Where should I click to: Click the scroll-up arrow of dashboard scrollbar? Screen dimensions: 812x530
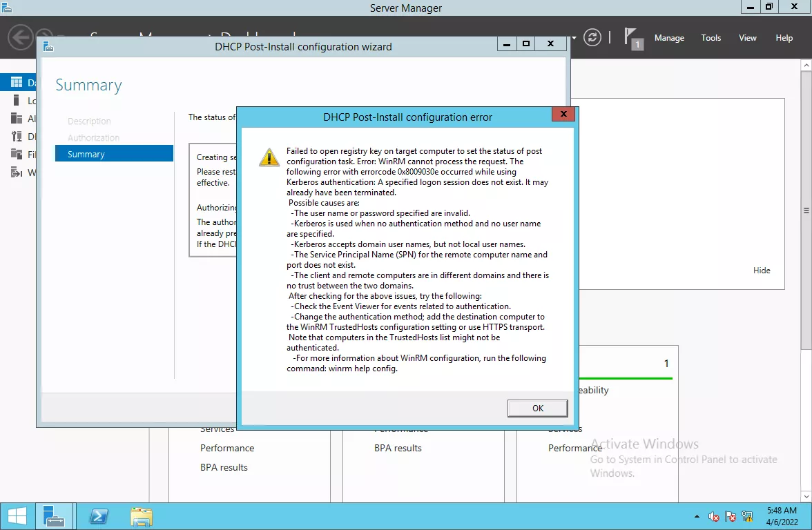tap(806, 65)
